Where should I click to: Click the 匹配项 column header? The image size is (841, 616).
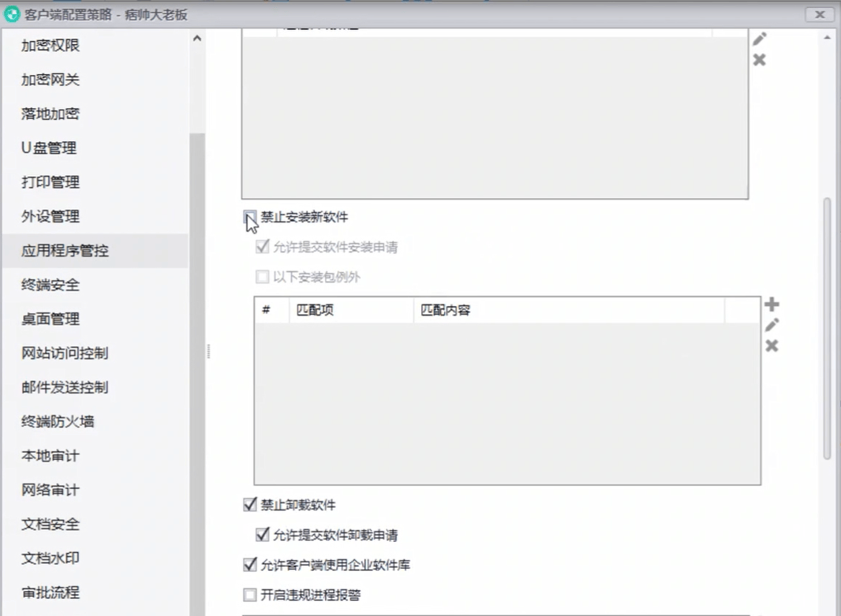pyautogui.click(x=315, y=310)
